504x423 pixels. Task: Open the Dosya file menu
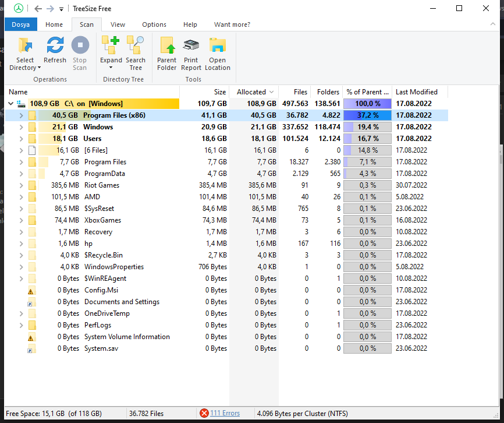click(x=20, y=24)
